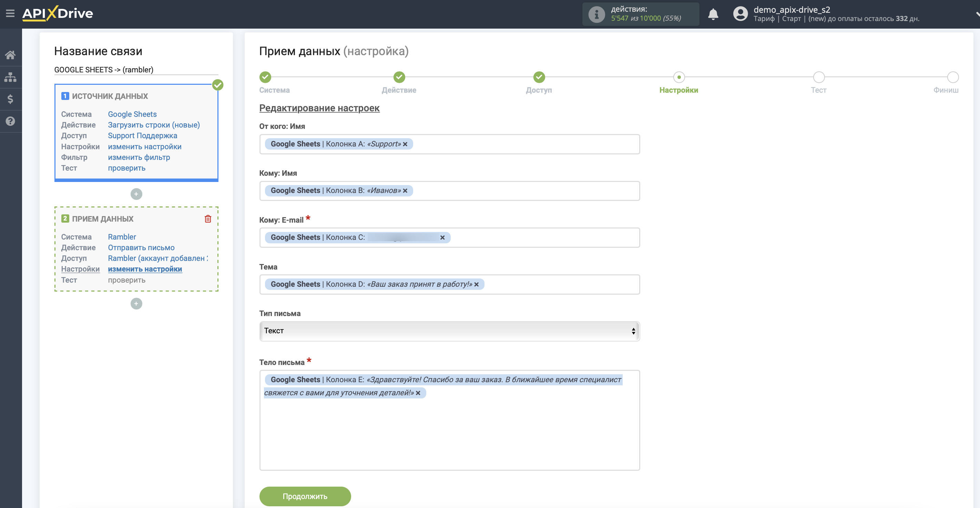Image resolution: width=980 pixels, height=508 pixels.
Task: Remove the Колонка B «Иванов» tag
Action: tap(405, 191)
